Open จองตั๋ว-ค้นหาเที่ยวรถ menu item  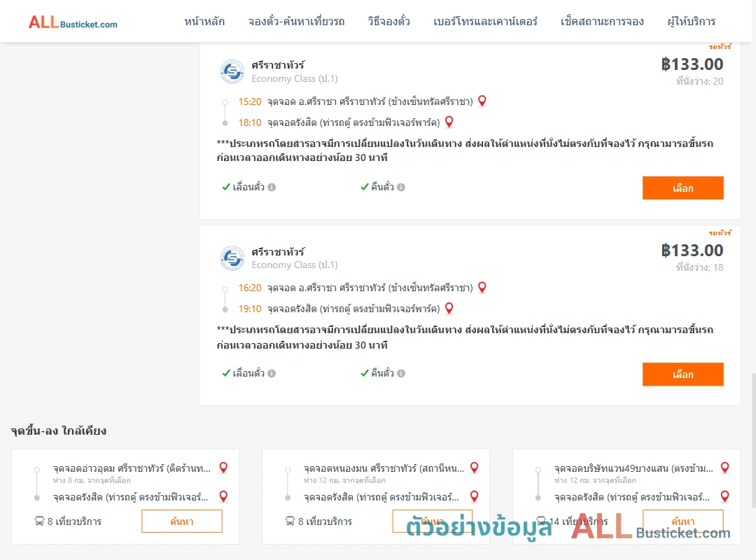coord(296,21)
